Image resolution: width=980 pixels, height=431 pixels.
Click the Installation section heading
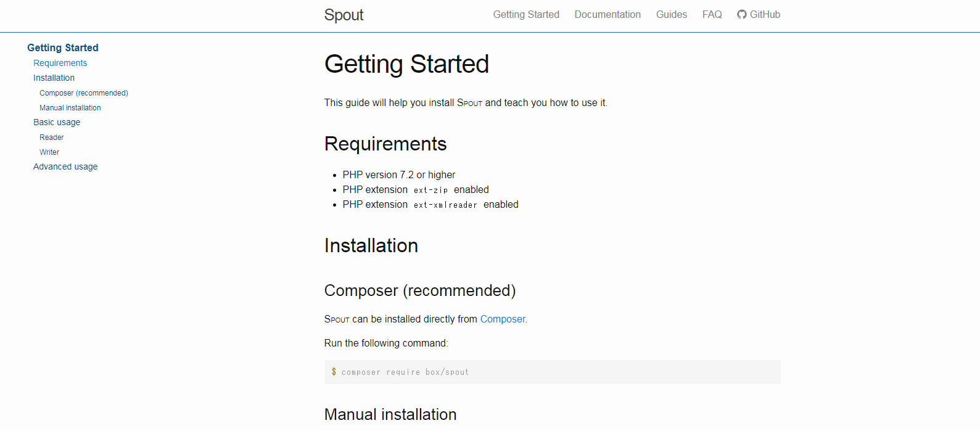pyautogui.click(x=371, y=245)
